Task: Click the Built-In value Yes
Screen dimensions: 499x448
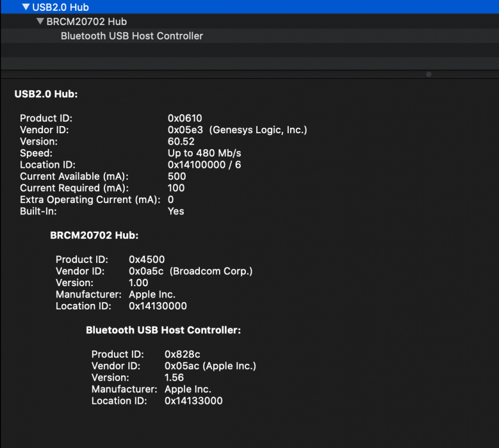Action: 176,211
